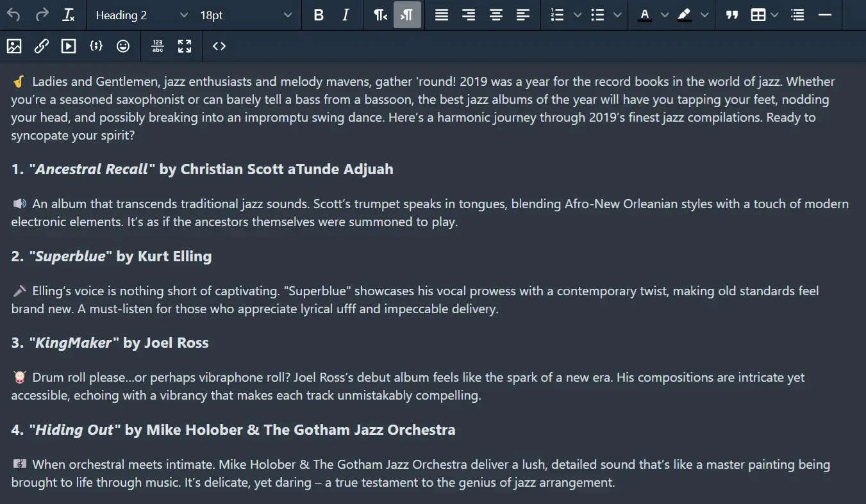Toggle bold formatting
866x504 pixels.
319,15
